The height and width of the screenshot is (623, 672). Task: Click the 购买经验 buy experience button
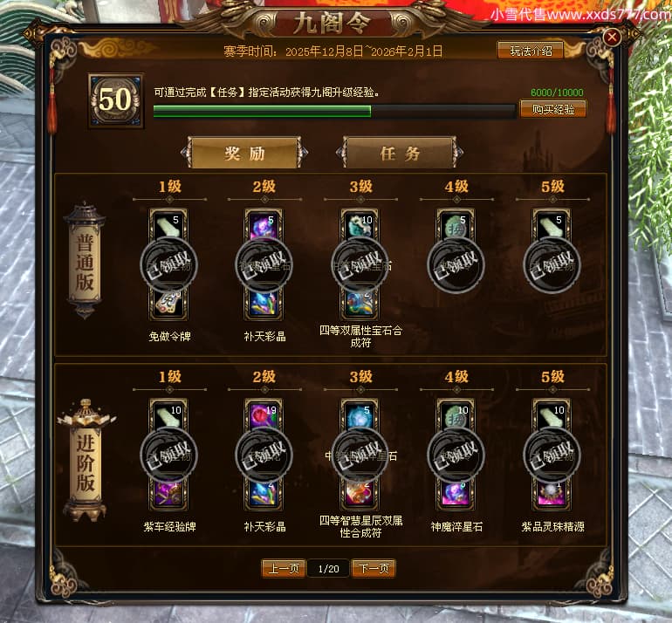[x=552, y=109]
